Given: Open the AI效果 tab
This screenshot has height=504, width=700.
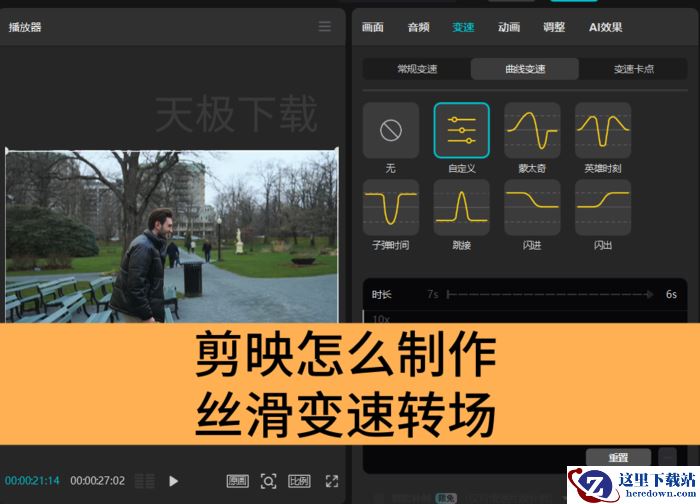Looking at the screenshot, I should pos(605,27).
